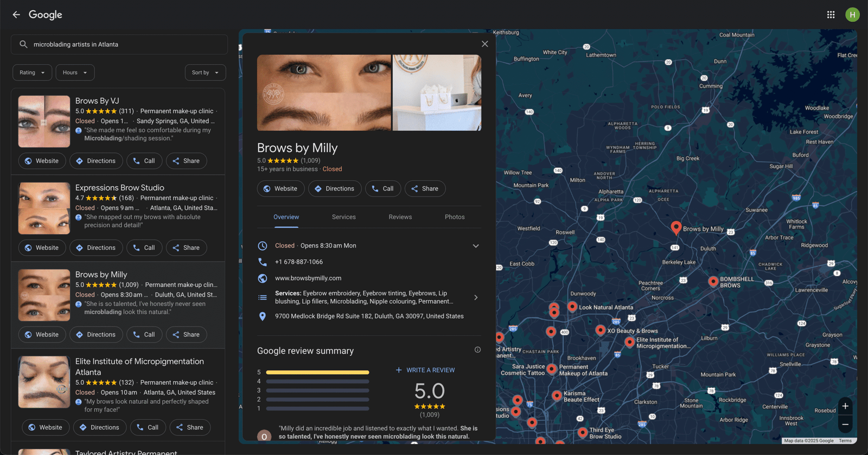Open the Sort by dropdown
868x455 pixels.
(x=205, y=72)
